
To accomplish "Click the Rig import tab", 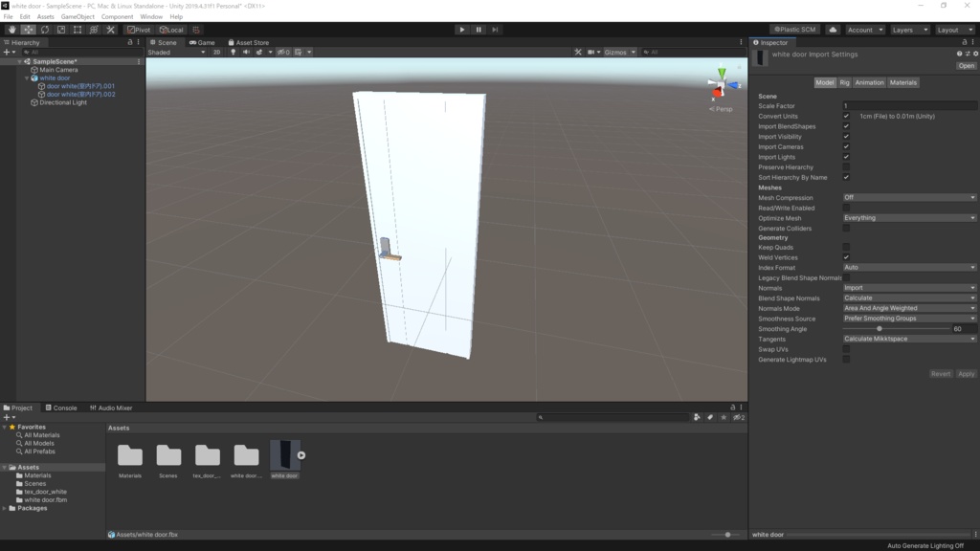I will (x=844, y=82).
